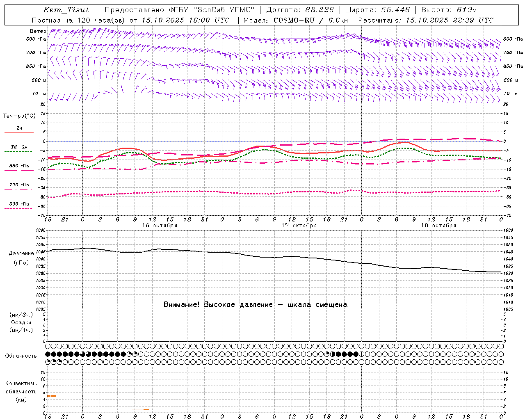The height and width of the screenshot is (420, 525).
Task: Click the (мм/1ч.) precipitation unit label
Action: 21,330
